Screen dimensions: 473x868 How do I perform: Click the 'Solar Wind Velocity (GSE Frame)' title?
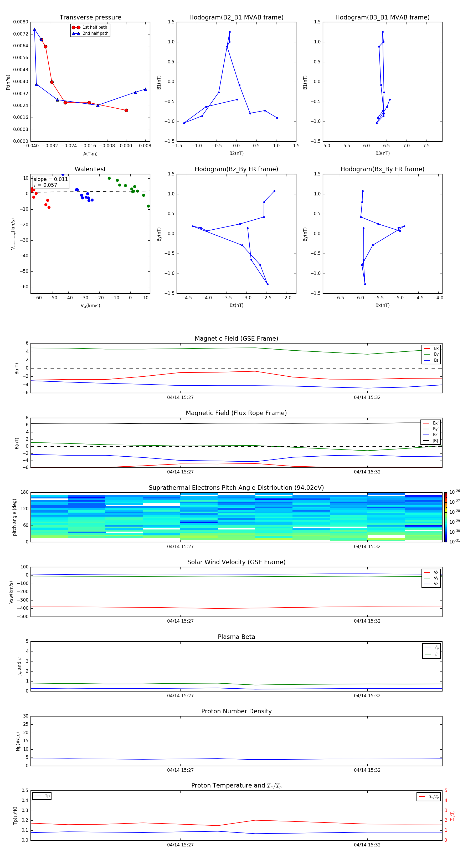click(x=236, y=562)
